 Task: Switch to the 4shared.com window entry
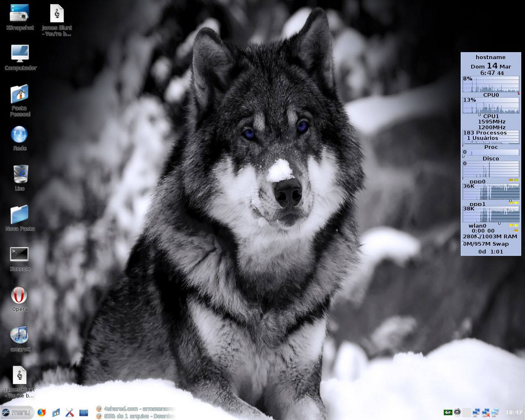[136, 409]
